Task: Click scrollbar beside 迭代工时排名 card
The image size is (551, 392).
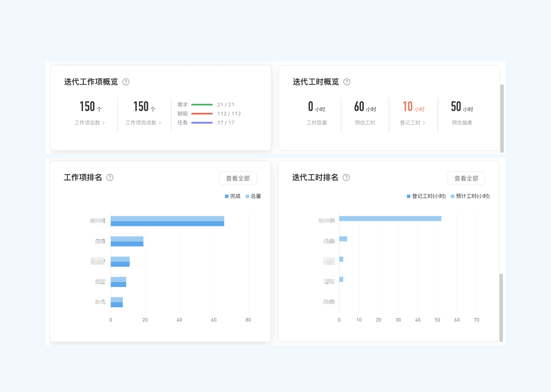Action: [x=501, y=308]
